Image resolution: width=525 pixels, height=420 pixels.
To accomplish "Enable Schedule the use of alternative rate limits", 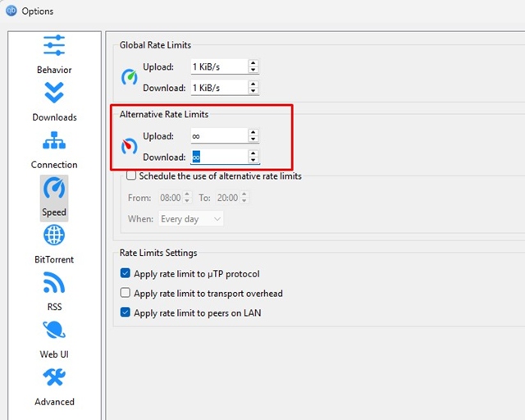I will point(131,176).
